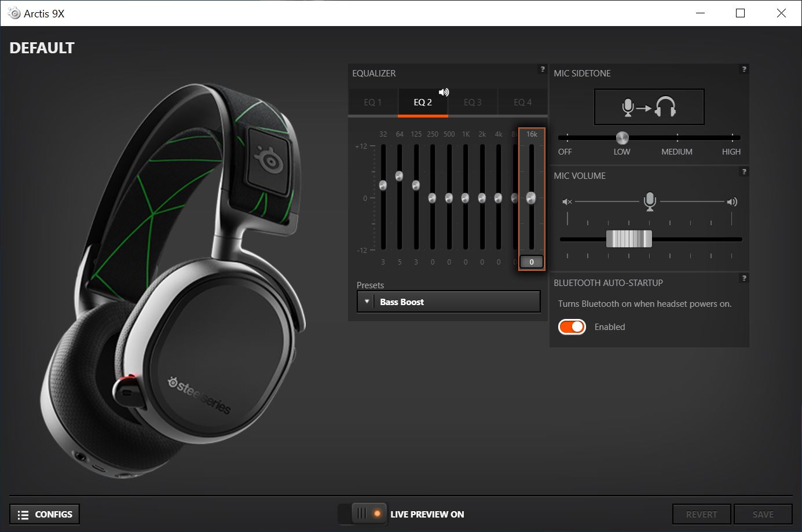Click the SteelSeries logo in title bar

(x=14, y=13)
